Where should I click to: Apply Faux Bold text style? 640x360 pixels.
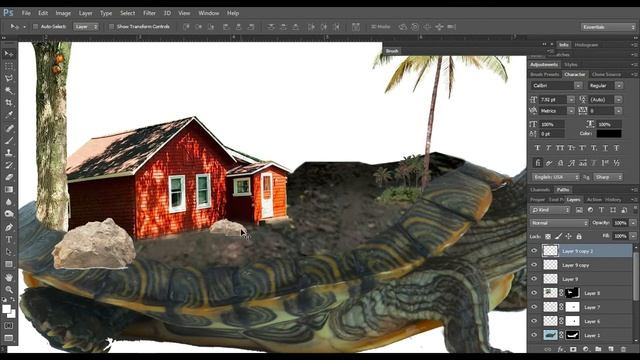click(x=537, y=148)
